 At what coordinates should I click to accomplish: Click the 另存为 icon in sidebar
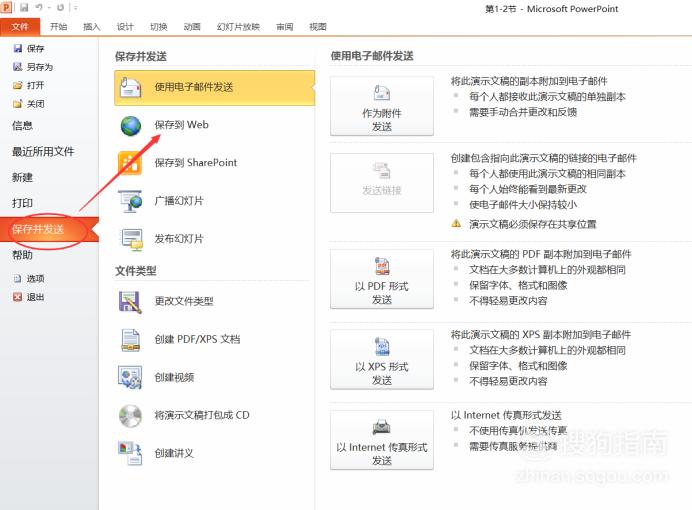tap(18, 67)
